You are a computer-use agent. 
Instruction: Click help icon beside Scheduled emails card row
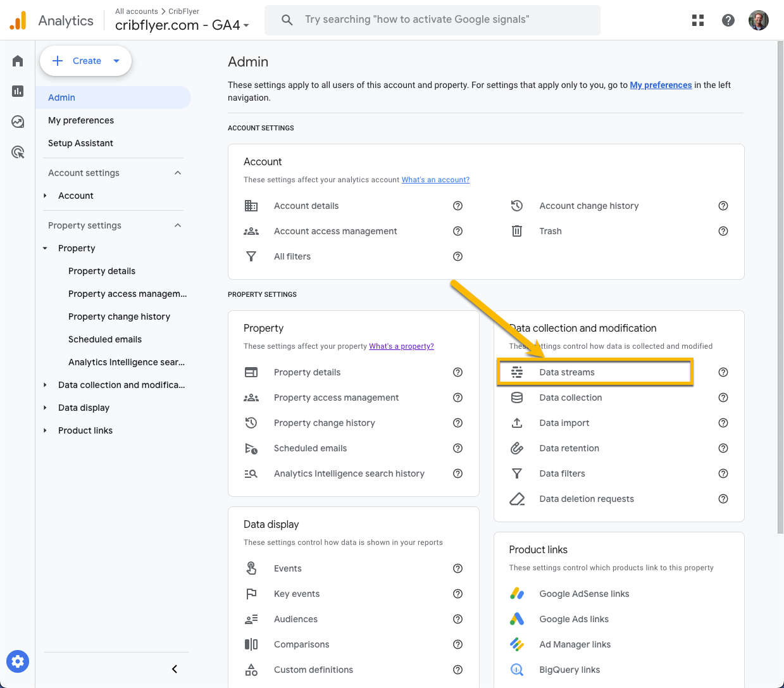click(458, 448)
